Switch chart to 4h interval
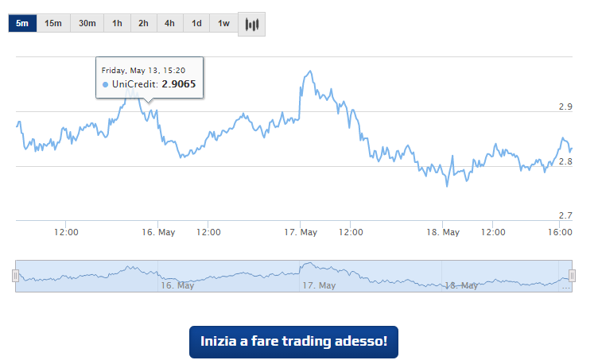 [170, 24]
